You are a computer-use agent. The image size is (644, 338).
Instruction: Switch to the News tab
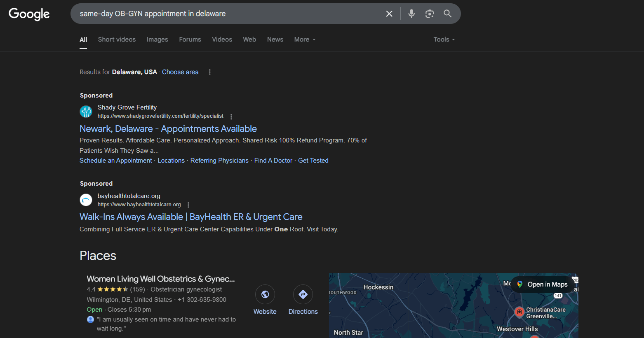(275, 40)
